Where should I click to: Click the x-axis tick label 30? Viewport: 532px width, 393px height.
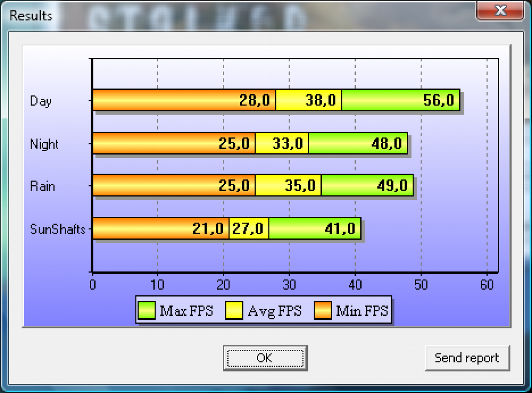tap(289, 285)
